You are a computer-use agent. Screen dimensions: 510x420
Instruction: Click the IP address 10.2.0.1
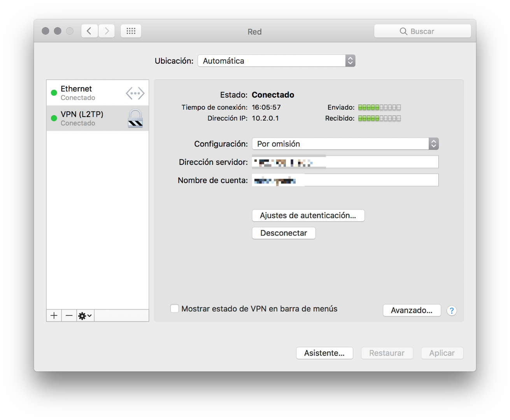tap(265, 118)
